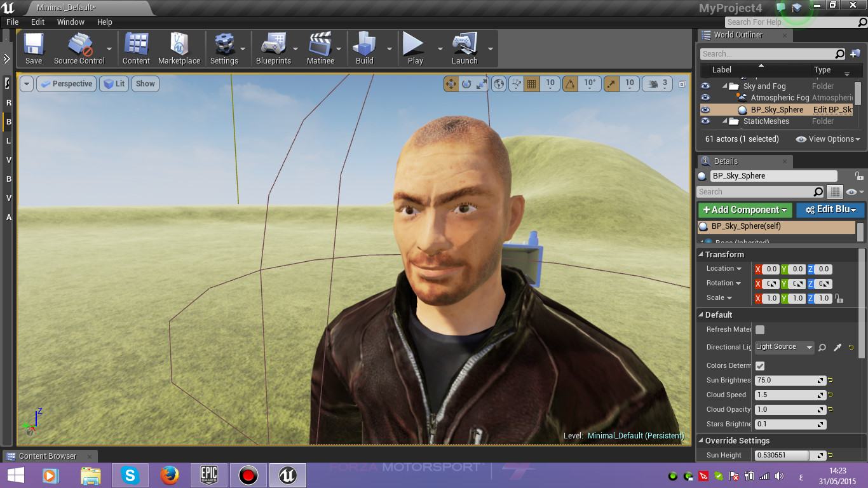Toggle rotation snapping on or off
Image resolution: width=868 pixels, height=488 pixels.
click(571, 83)
